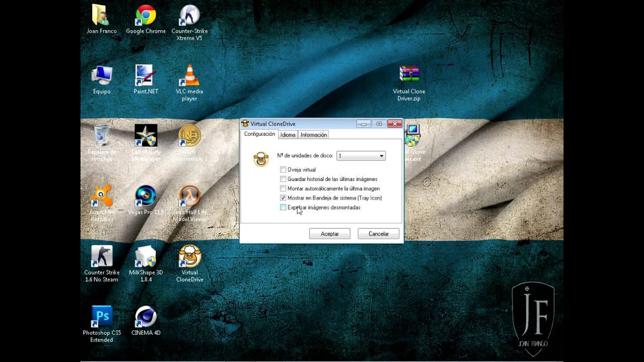Check Guardar historial de las últimas imágenes
This screenshot has width=644, height=362.
283,179
